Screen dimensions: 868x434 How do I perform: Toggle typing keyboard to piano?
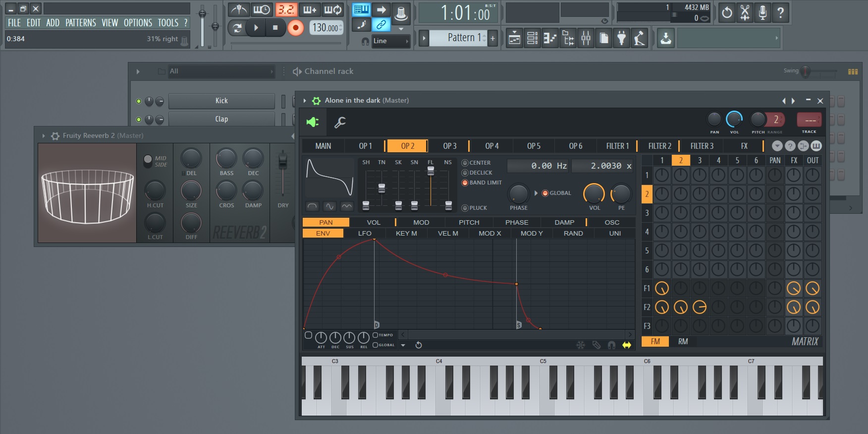pyautogui.click(x=361, y=9)
